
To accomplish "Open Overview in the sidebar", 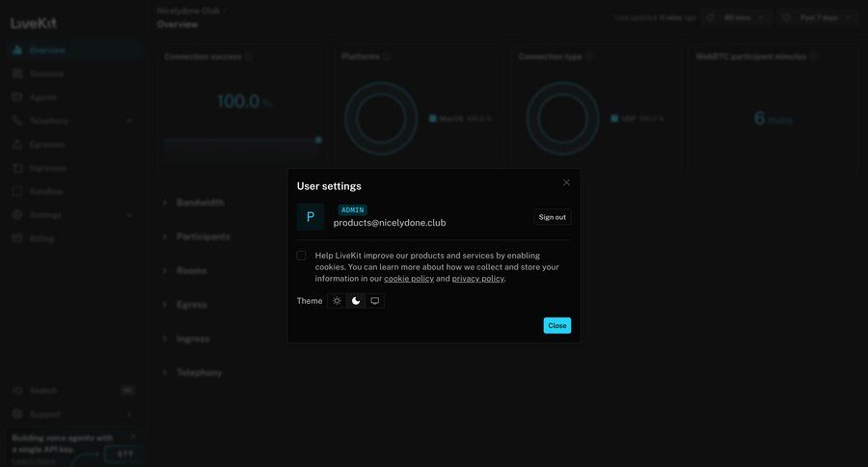I will [x=72, y=50].
